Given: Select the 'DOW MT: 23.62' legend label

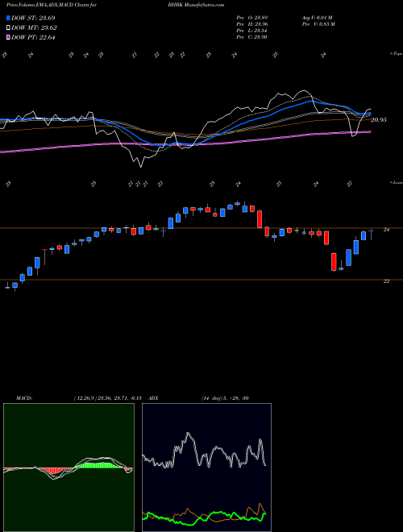Looking at the screenshot, I should pyautogui.click(x=34, y=28).
